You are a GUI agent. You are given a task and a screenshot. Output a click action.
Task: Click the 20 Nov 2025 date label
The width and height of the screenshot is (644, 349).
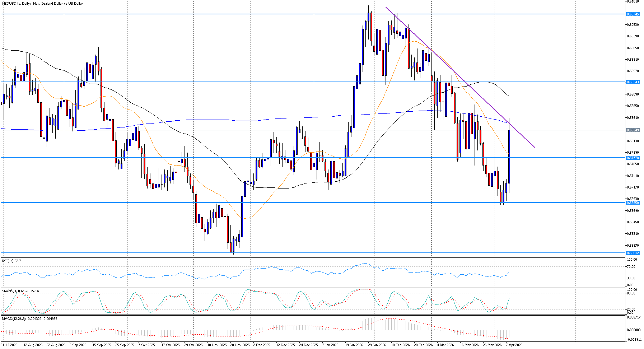tap(240, 345)
